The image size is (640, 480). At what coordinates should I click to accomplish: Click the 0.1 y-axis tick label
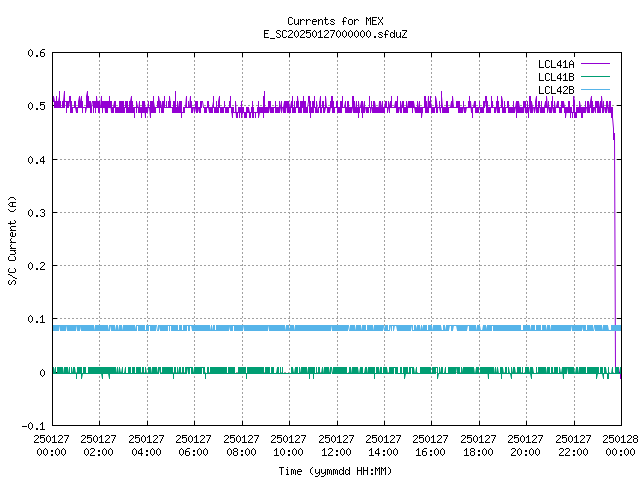coord(36,319)
